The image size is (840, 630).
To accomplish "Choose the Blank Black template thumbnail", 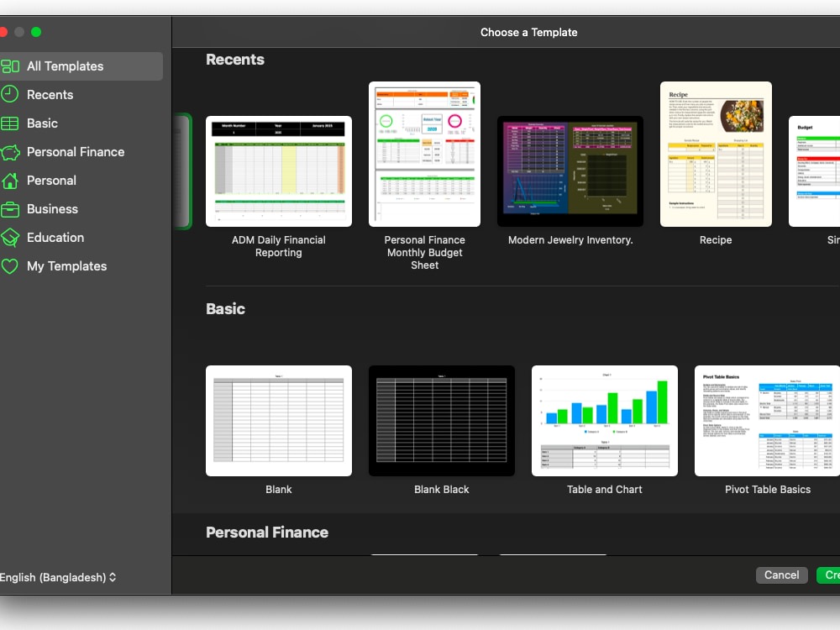I will coord(442,421).
